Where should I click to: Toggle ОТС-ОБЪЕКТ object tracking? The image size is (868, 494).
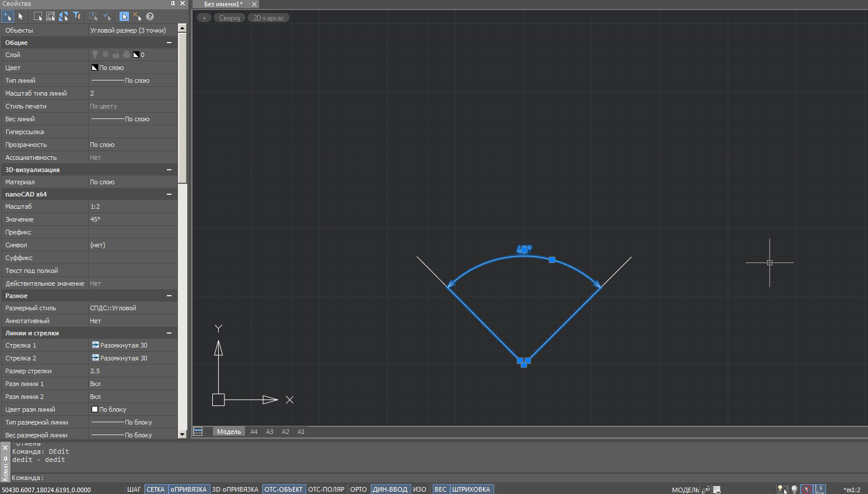[x=283, y=489]
